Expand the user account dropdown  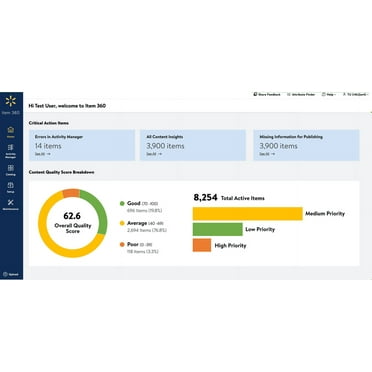click(355, 94)
